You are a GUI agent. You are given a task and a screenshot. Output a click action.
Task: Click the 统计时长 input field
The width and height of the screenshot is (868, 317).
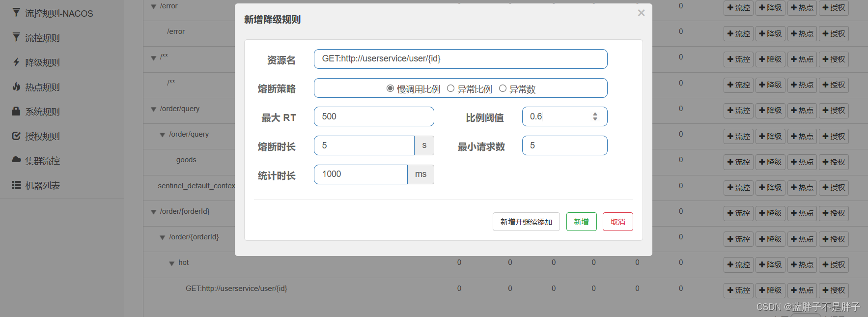(x=361, y=174)
